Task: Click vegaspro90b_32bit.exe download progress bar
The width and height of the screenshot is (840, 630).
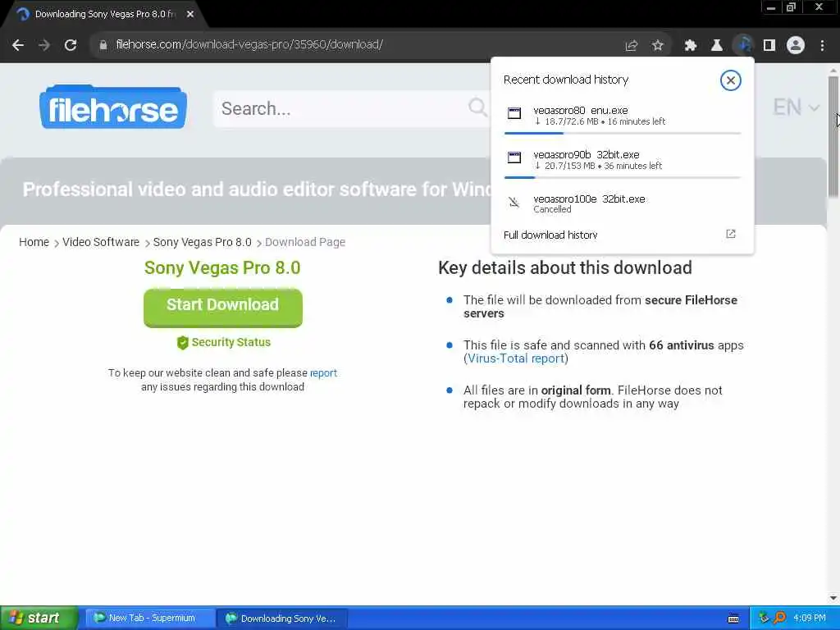Action: [x=623, y=177]
